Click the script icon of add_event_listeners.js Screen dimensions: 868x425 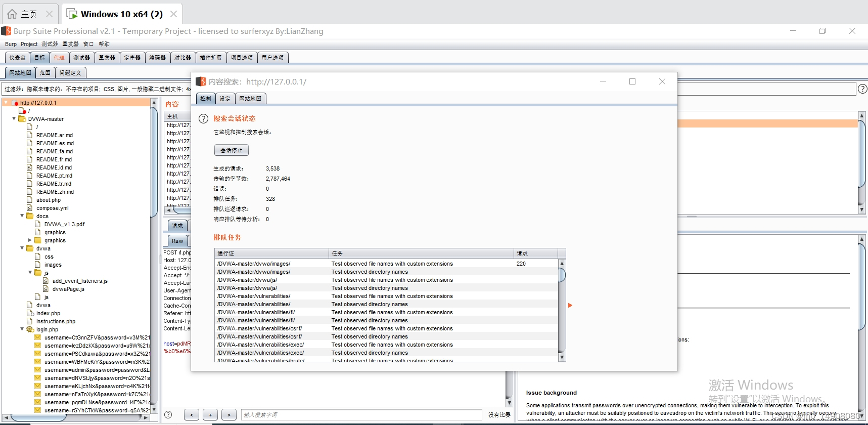[x=46, y=281]
